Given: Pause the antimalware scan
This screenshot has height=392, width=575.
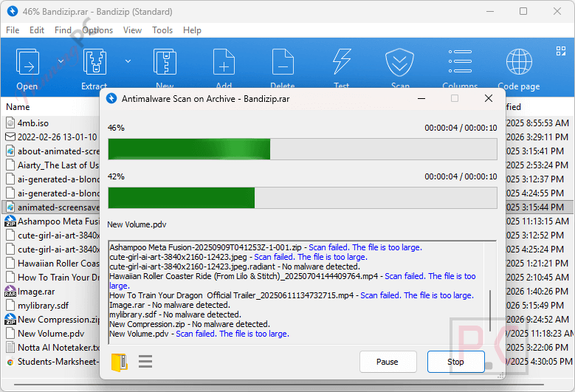Looking at the screenshot, I should point(388,362).
